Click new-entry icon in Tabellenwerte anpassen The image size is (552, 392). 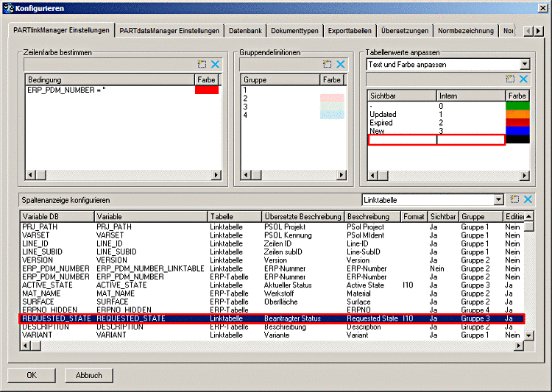coord(510,79)
